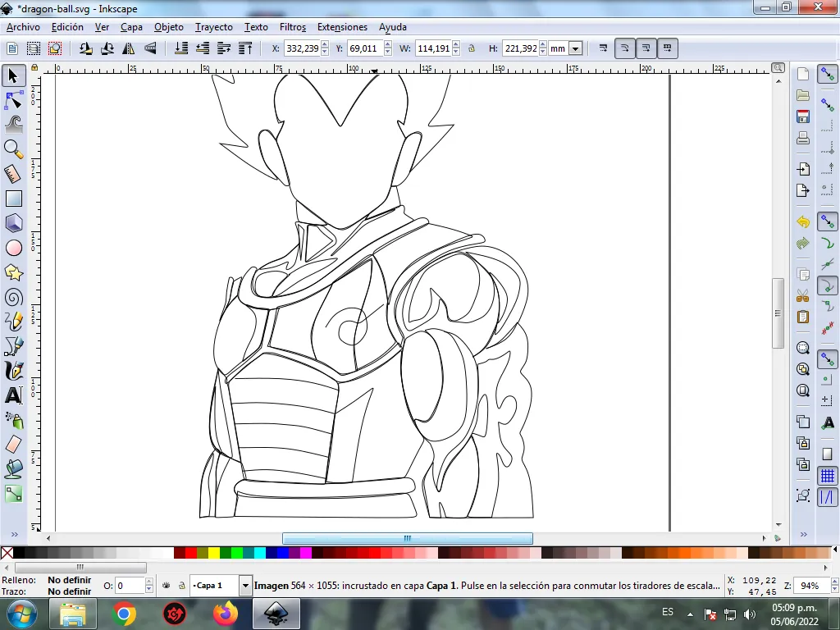Increase the zoom percentage stepper
Viewport: 840px width, 630px height.
(x=834, y=582)
